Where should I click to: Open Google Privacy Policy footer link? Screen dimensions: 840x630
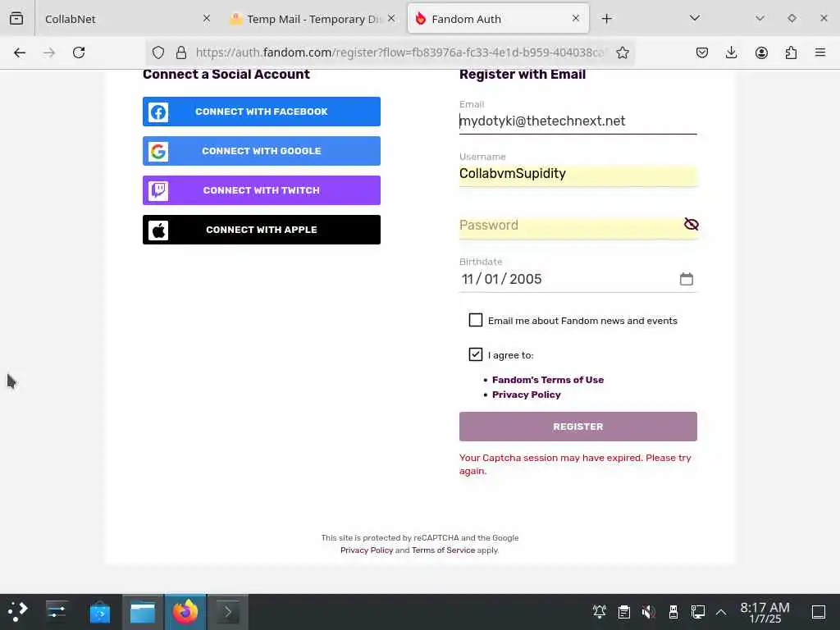[x=367, y=550]
